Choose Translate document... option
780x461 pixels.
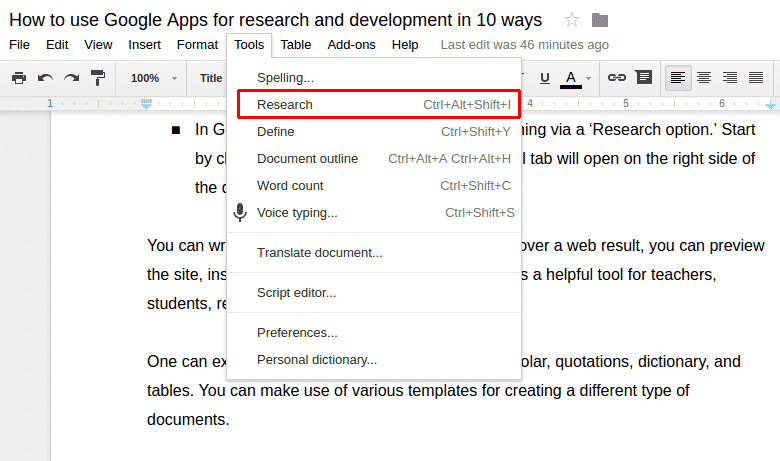point(374,253)
